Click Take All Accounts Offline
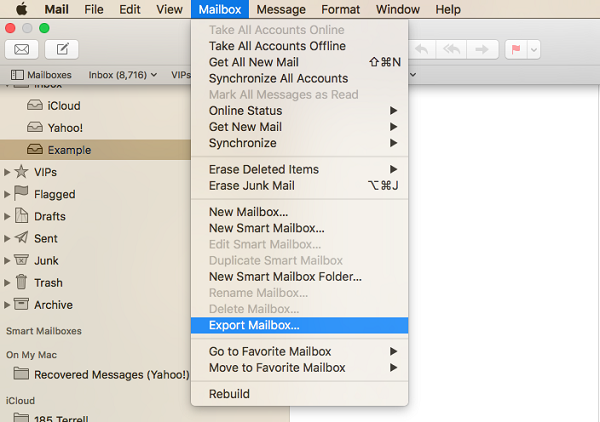 point(277,46)
